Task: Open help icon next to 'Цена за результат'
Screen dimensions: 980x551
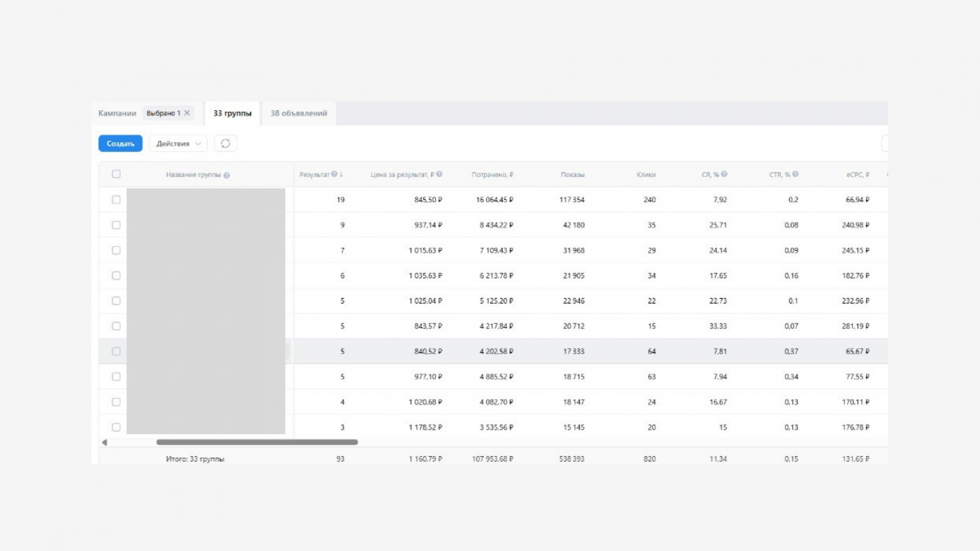Action: (x=439, y=174)
